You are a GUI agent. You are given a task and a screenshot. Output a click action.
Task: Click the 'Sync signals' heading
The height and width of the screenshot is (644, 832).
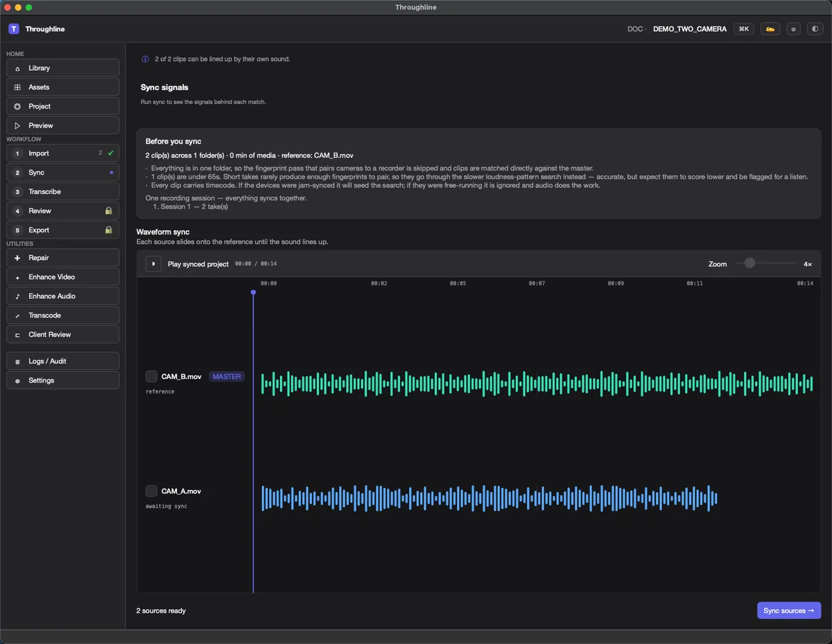164,87
